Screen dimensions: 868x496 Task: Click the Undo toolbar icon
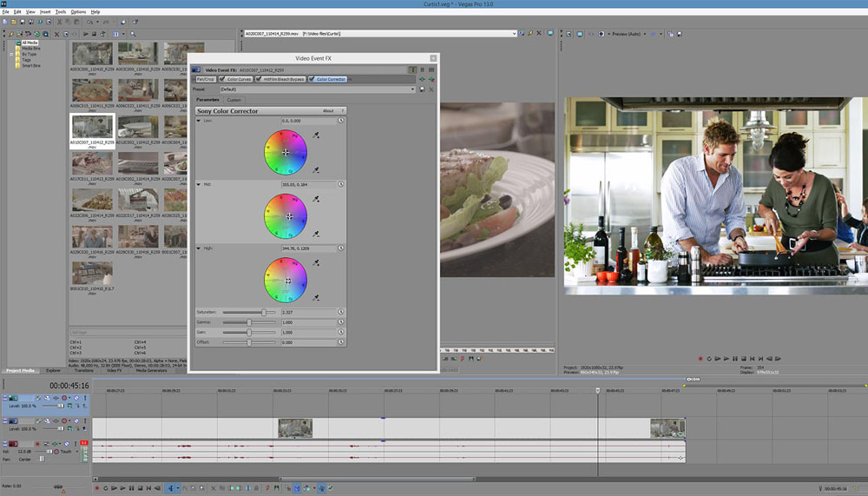click(89, 23)
